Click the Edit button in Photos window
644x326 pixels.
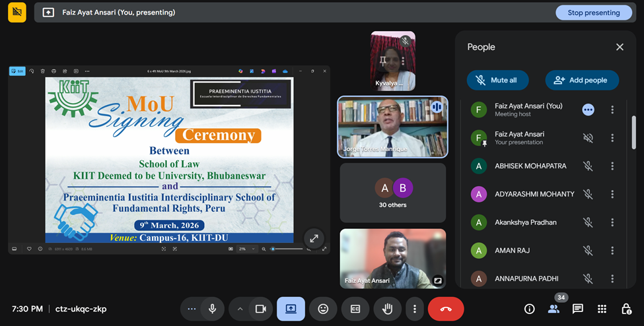coord(17,71)
